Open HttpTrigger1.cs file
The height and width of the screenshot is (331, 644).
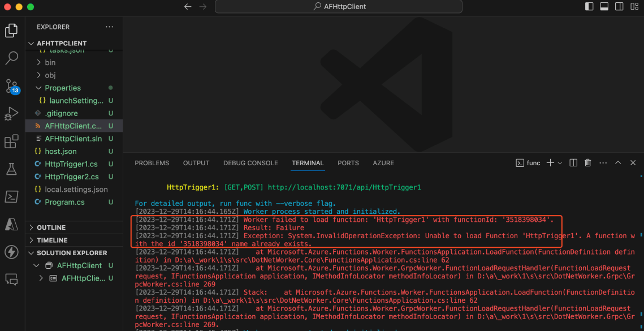pos(74,164)
